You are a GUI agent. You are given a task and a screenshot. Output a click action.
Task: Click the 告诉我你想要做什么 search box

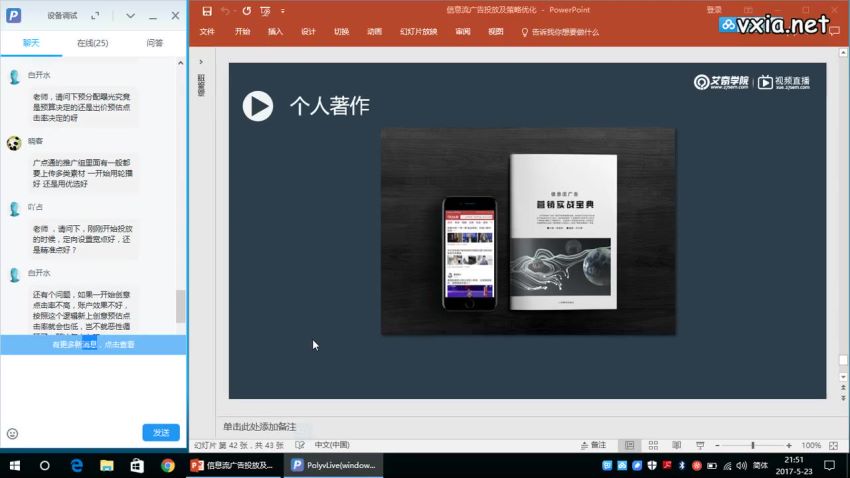coord(560,33)
